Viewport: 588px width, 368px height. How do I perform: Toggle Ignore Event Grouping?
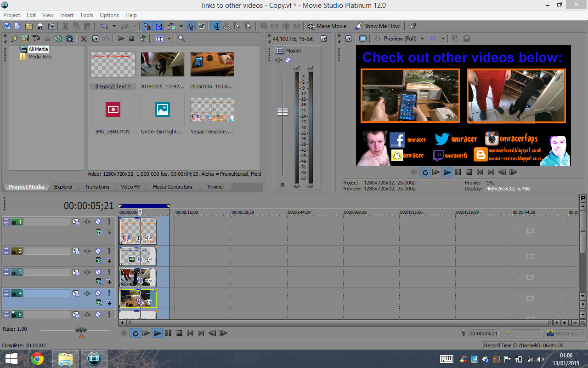tap(202, 26)
